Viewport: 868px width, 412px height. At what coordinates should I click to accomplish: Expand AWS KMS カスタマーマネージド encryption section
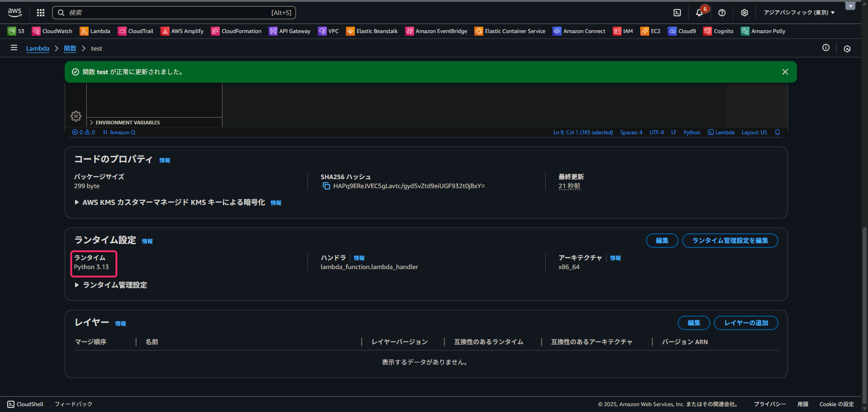point(174,203)
